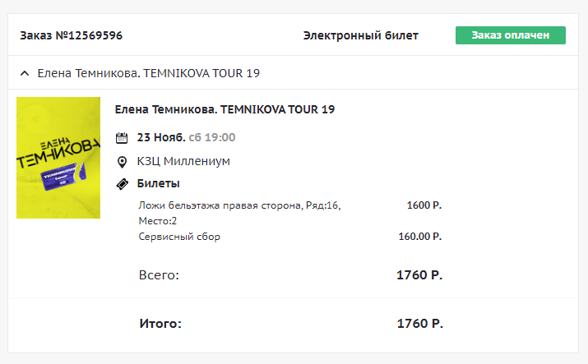Click the service fee amount 160.00 Р.
Screen dimensions: 588x364
(x=419, y=237)
